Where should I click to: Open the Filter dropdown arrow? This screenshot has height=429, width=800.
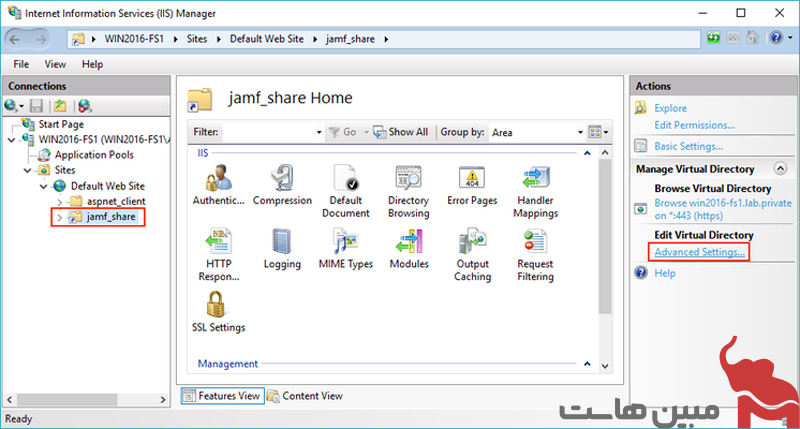point(319,132)
